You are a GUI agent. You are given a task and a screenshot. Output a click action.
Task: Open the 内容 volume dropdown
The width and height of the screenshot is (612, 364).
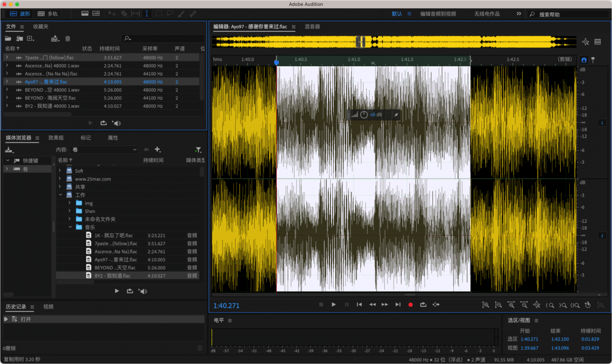(104, 150)
